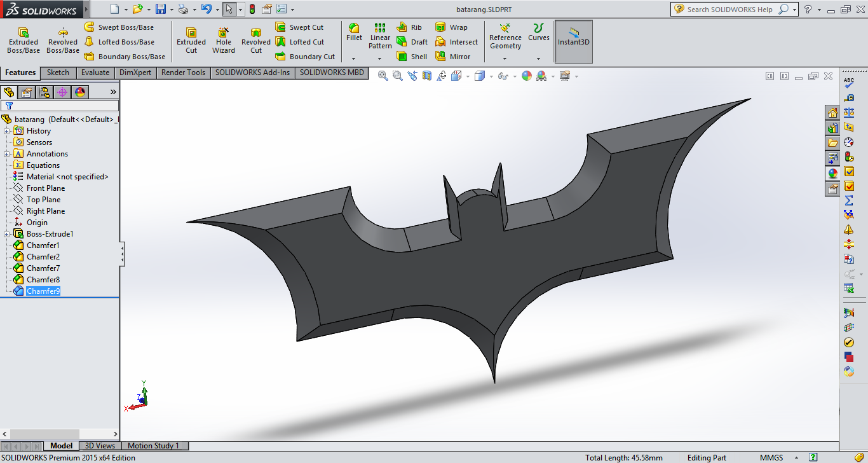Viewport: 868px width, 463px height.
Task: Switch to the Evaluate tab
Action: tap(95, 73)
